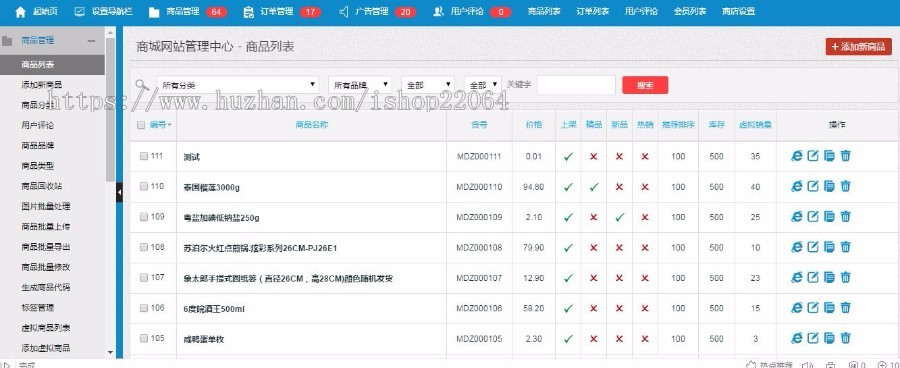Collapse sidebar with the black arrow handle
900x368 pixels.
point(119,192)
